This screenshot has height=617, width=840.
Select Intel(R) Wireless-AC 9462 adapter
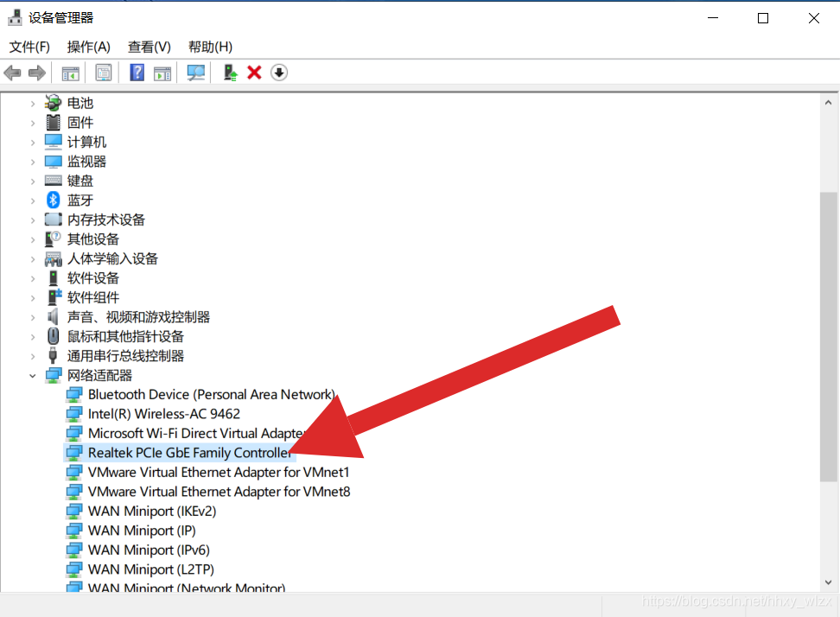164,414
